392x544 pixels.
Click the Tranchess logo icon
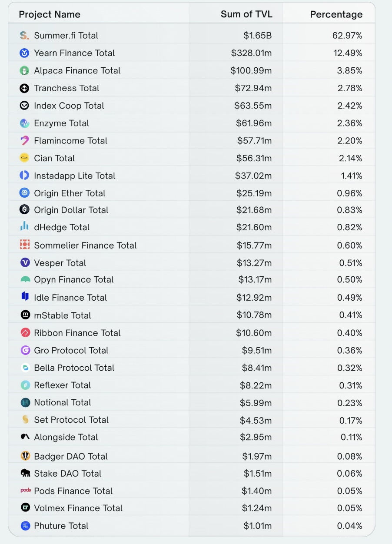[25, 88]
